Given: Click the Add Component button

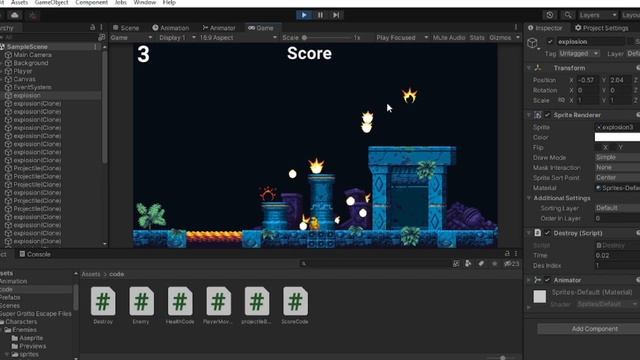Looking at the screenshot, I should (594, 329).
